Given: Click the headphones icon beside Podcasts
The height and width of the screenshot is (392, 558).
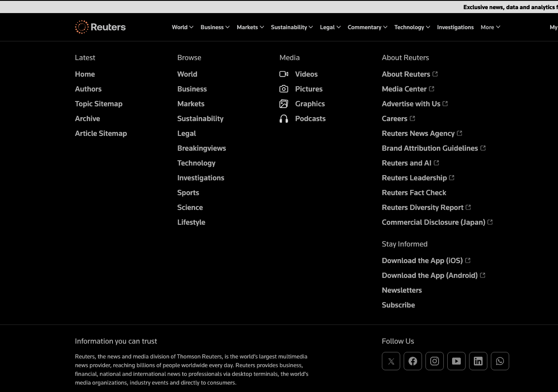Looking at the screenshot, I should coord(284,118).
